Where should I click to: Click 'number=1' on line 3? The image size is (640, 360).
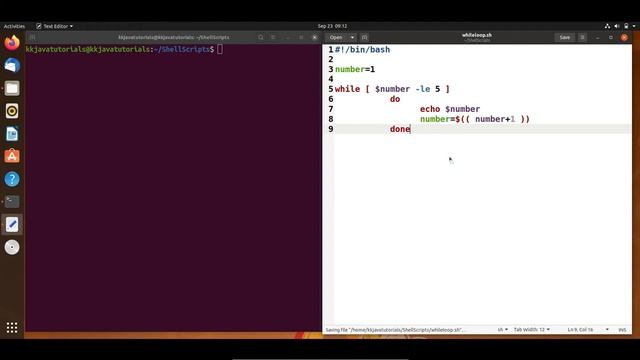(x=355, y=69)
